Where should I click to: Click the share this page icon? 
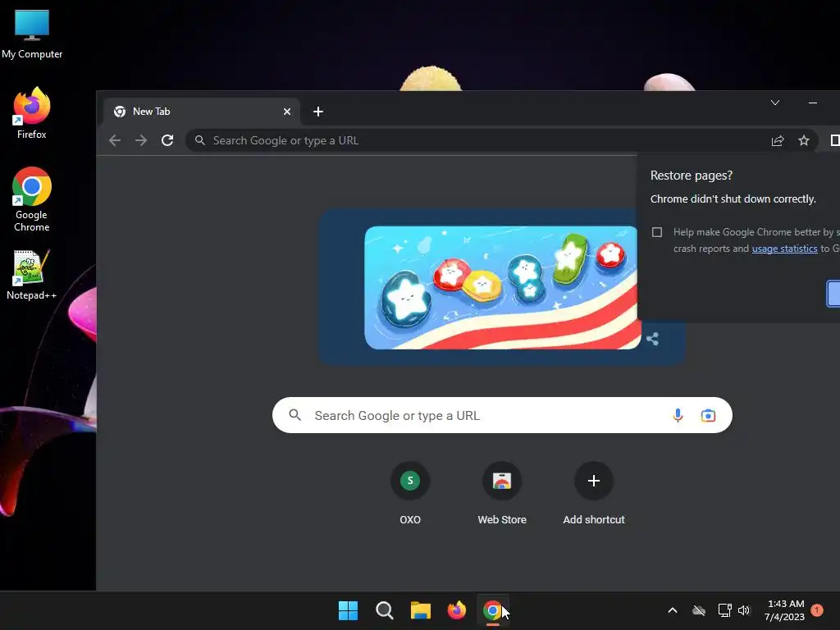[778, 140]
